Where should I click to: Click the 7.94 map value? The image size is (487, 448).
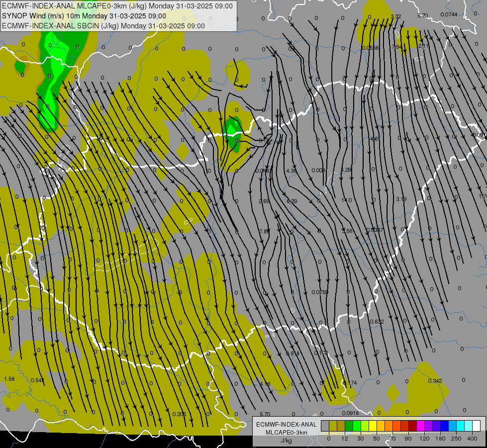click(397, 47)
